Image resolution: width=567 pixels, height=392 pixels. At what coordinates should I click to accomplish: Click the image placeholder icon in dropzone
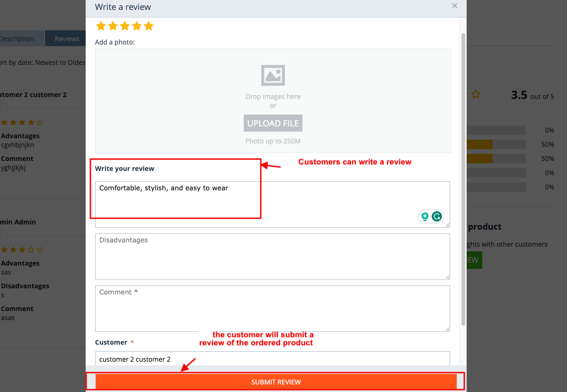273,75
